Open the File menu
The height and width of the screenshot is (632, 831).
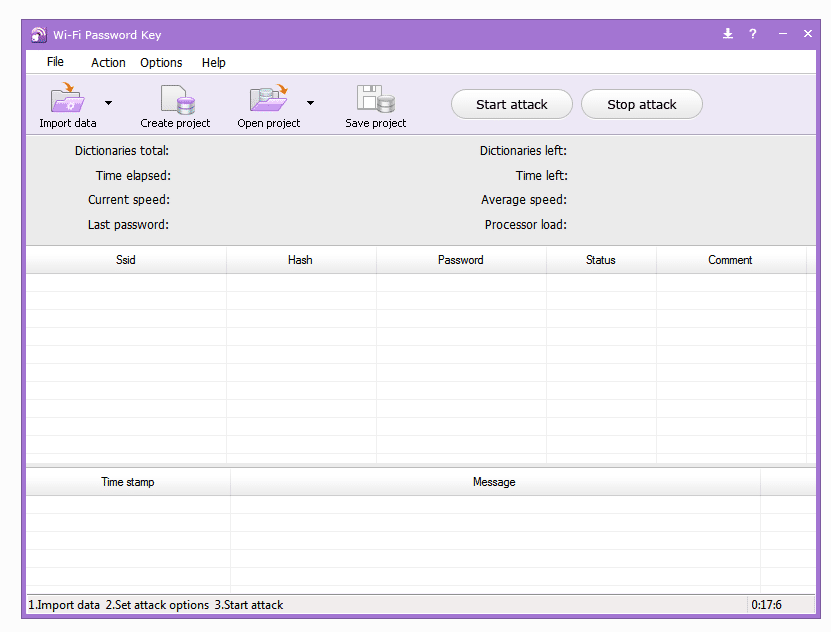pos(55,62)
